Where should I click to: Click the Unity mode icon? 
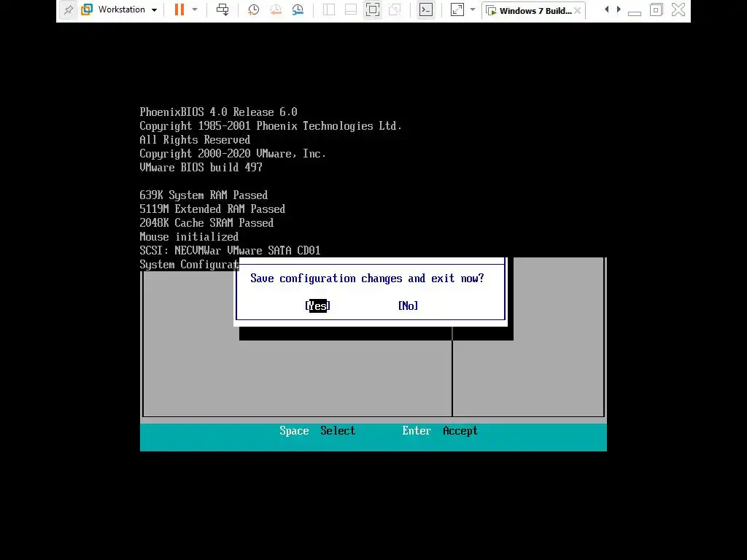tap(395, 10)
